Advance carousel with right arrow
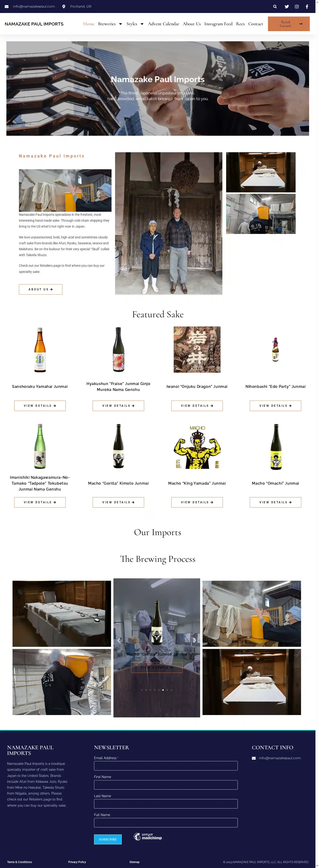Screen dimensions: 319x868 [194, 640]
